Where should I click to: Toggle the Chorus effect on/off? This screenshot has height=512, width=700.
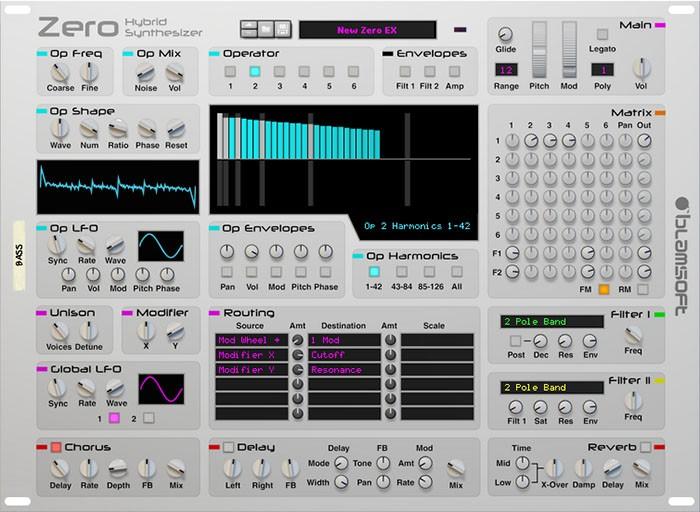tap(56, 447)
